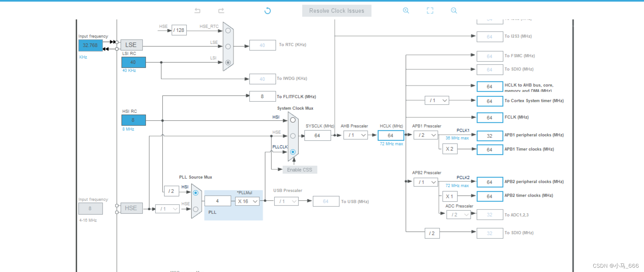Click HCLK to AHB bus value field

click(x=490, y=86)
